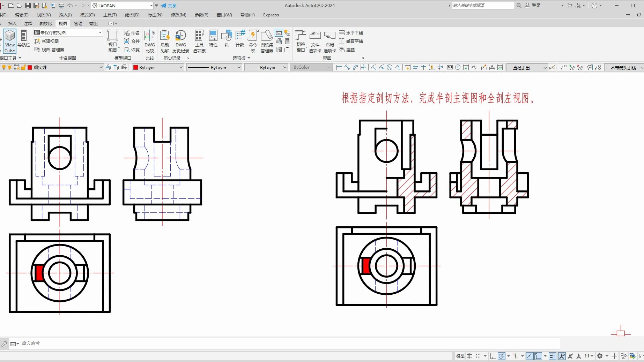Switch to the 管理 ribbon tab

click(78, 24)
